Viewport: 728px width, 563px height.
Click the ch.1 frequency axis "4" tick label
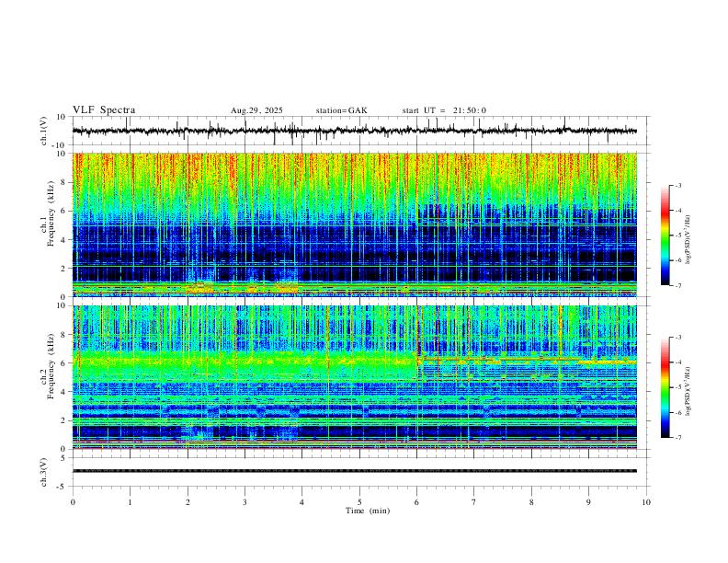[64, 240]
